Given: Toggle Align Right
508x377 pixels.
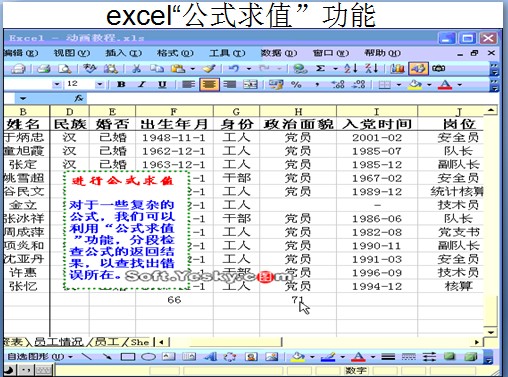Looking at the screenshot, I should coord(229,85).
